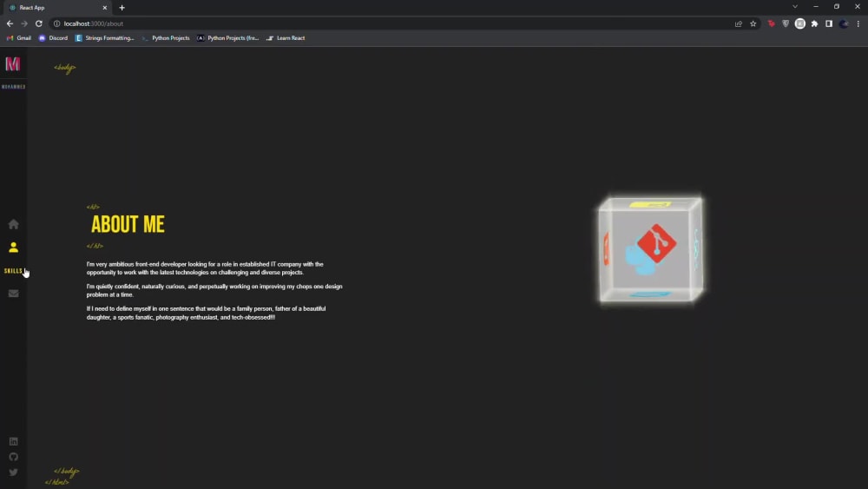The image size is (868, 489).
Task: Open the Contact envelope icon
Action: click(x=13, y=294)
